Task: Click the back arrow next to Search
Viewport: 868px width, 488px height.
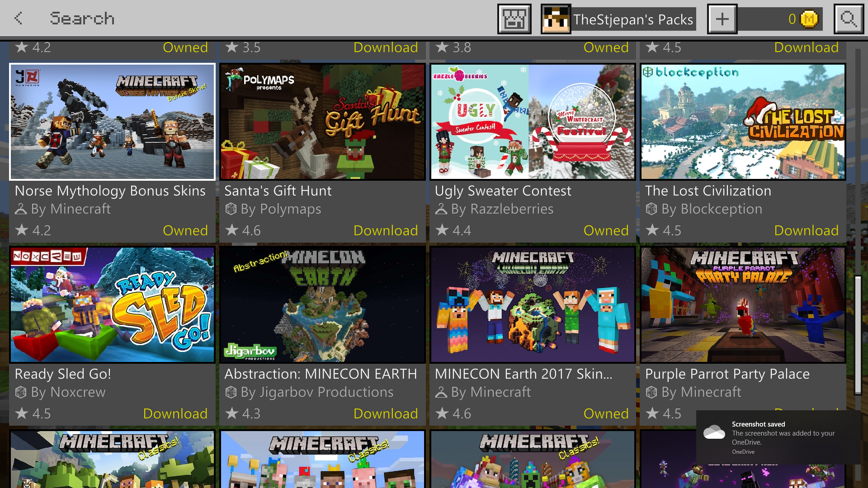Action: (18, 19)
